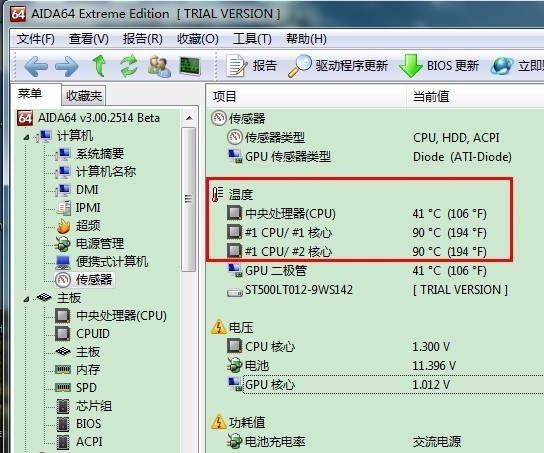Click the 1.300 V value
Viewport: 544px width, 453px height.
[431, 347]
